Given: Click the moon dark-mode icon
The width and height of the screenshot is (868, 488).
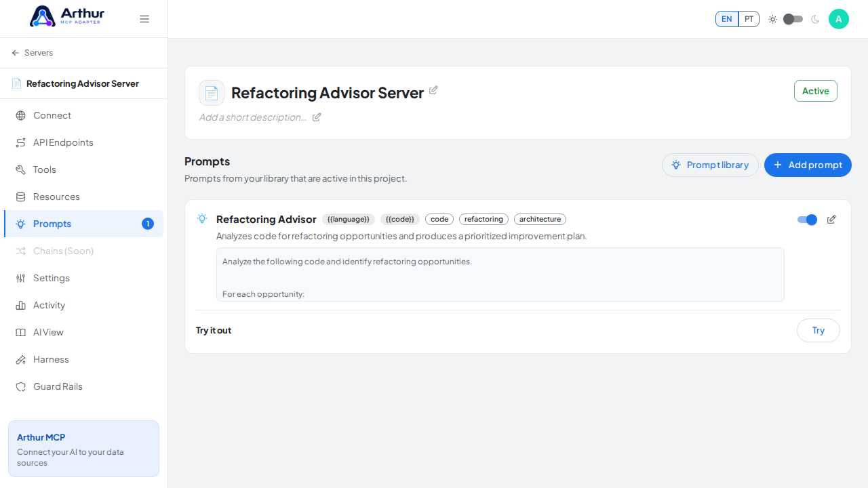Looking at the screenshot, I should click(815, 19).
